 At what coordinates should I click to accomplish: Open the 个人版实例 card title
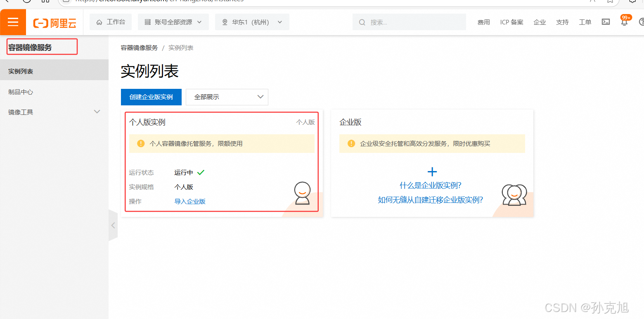click(x=147, y=122)
